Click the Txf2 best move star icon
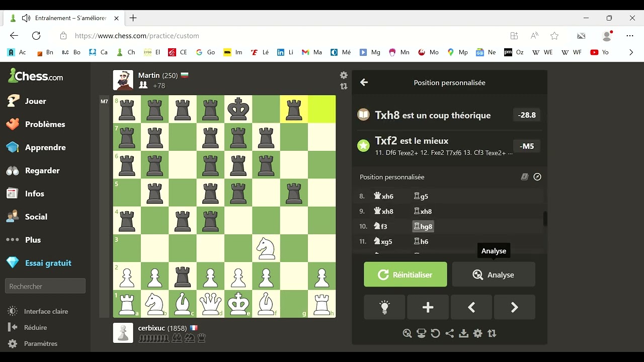 coord(363,146)
